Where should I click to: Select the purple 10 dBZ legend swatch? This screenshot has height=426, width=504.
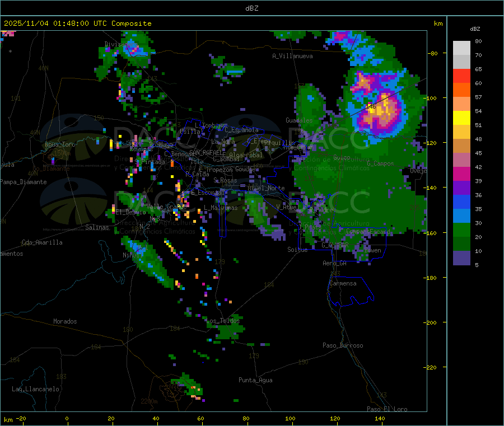[x=461, y=258]
